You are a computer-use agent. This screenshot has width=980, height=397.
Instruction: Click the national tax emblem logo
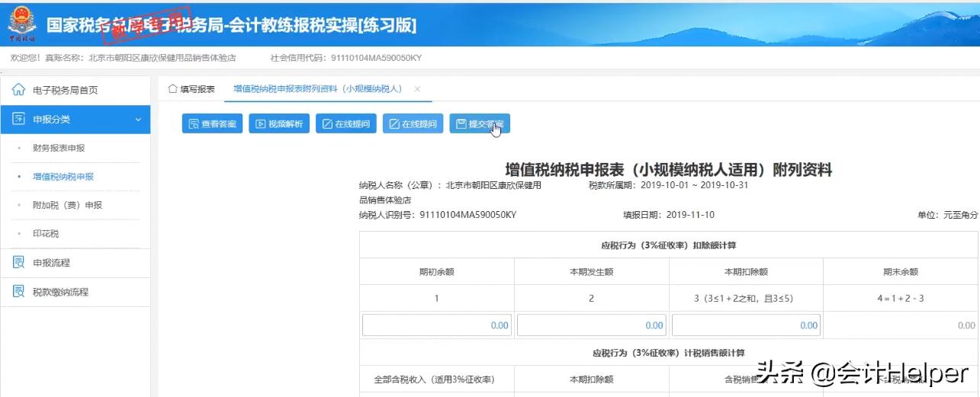(21, 24)
